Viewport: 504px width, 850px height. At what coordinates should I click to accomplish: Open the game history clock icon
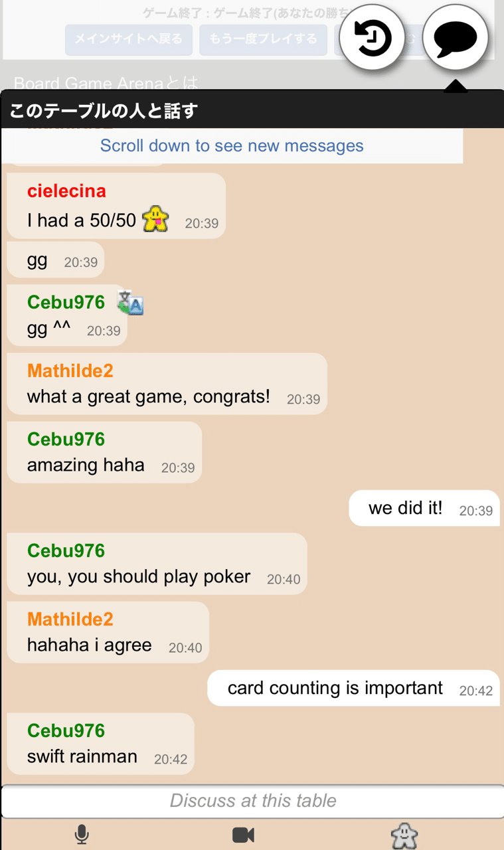(372, 38)
